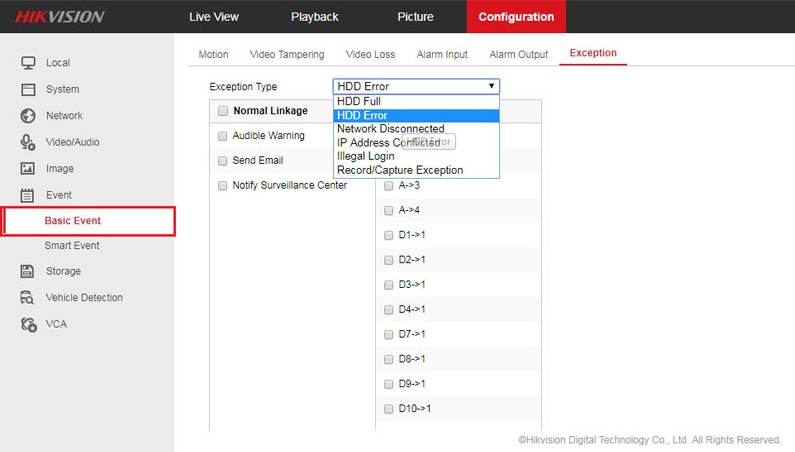Open the Alarm Output tab

519,54
